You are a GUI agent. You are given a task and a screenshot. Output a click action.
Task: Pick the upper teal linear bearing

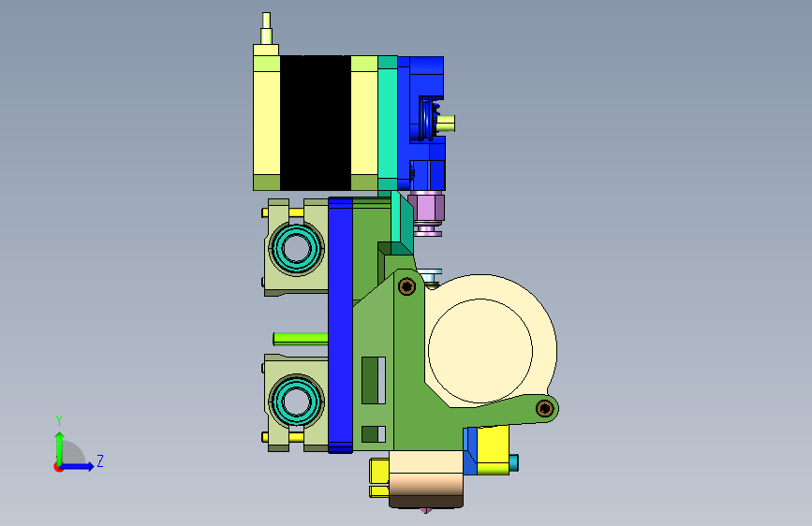(x=296, y=247)
